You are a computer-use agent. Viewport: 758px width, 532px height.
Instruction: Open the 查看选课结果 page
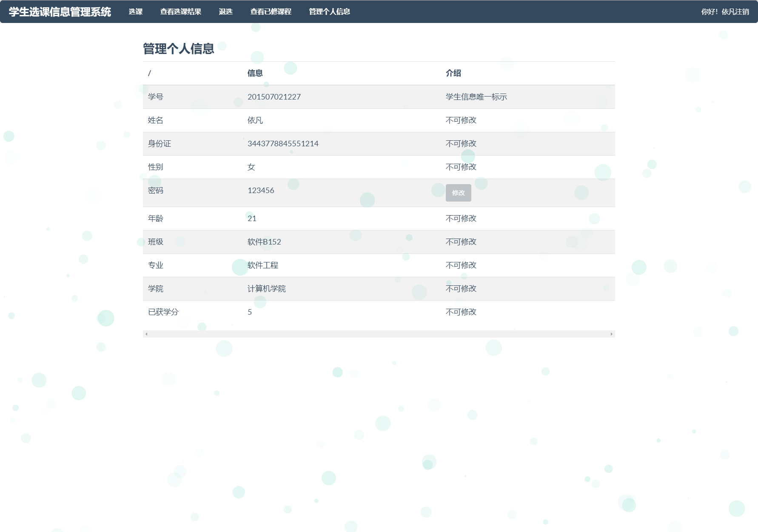(180, 12)
